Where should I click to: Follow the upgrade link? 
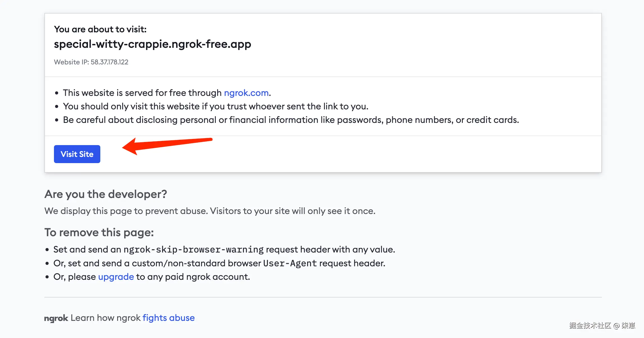click(116, 277)
